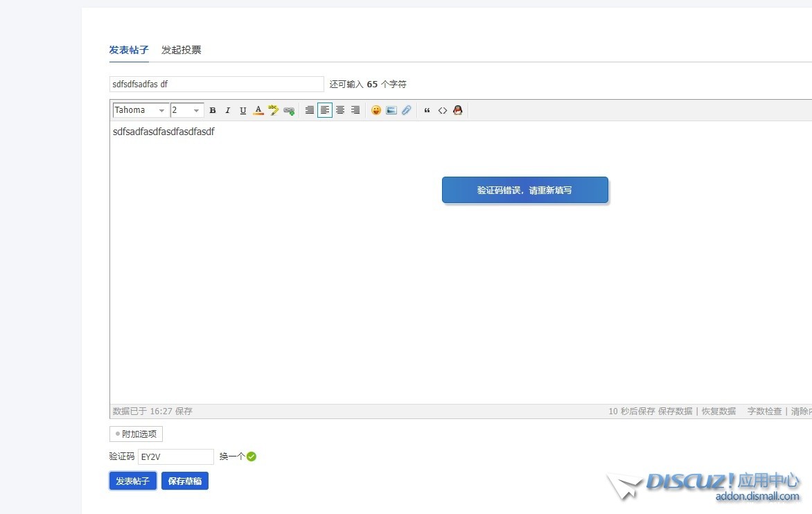Click the QQ penguin icon
Screen dimensions: 812x514
(457, 111)
